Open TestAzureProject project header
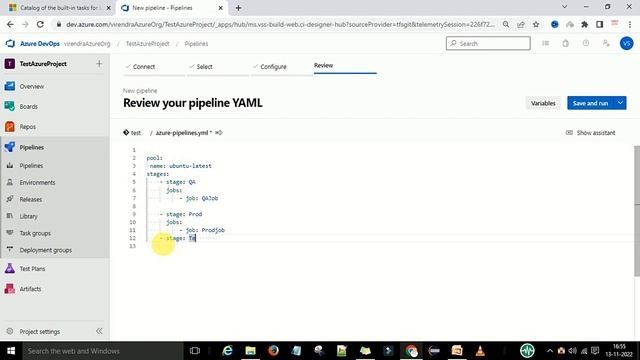640x360 pixels. pyautogui.click(x=43, y=64)
